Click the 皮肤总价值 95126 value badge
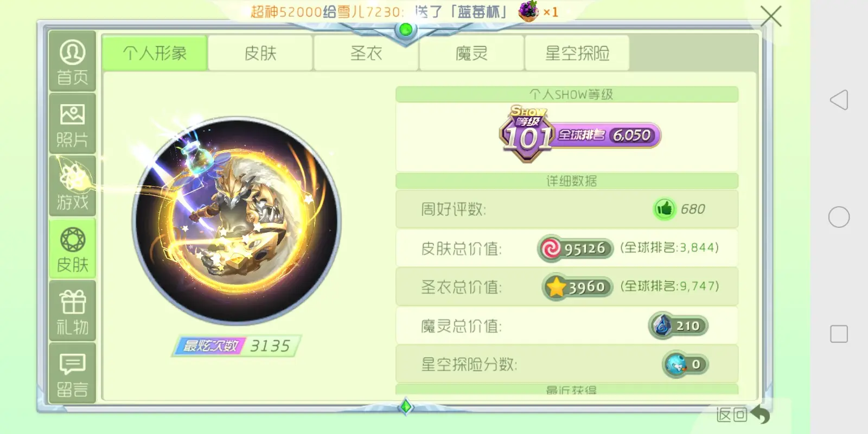The width and height of the screenshot is (868, 434). tap(575, 248)
